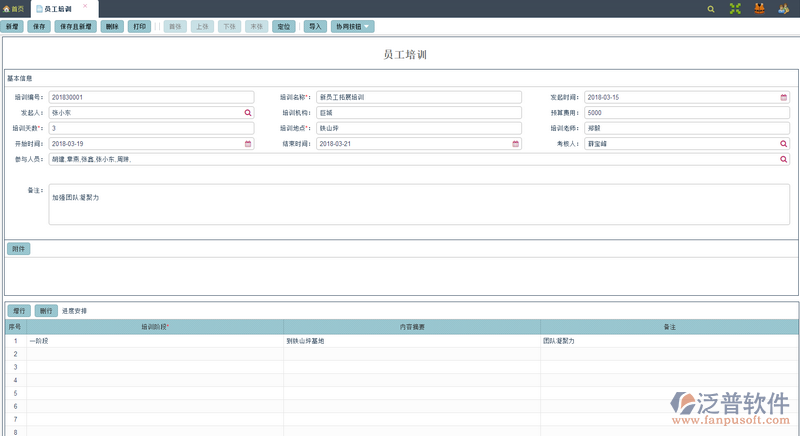Click the 保存 save button
The width and height of the screenshot is (800, 436).
[x=39, y=26]
